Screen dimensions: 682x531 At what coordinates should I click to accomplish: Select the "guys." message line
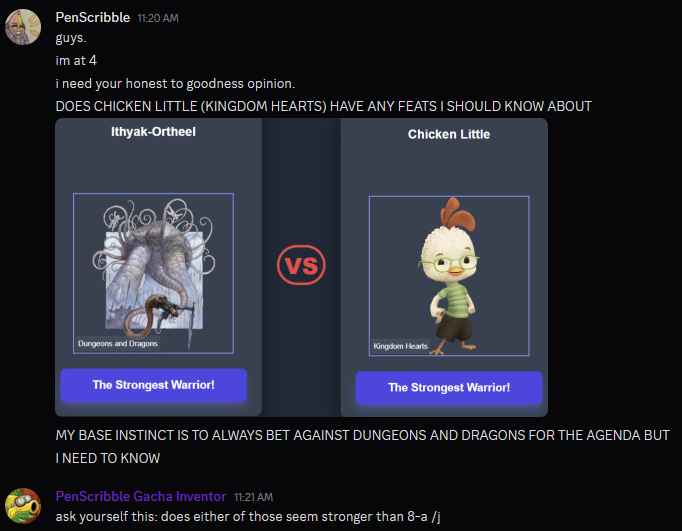pos(71,38)
